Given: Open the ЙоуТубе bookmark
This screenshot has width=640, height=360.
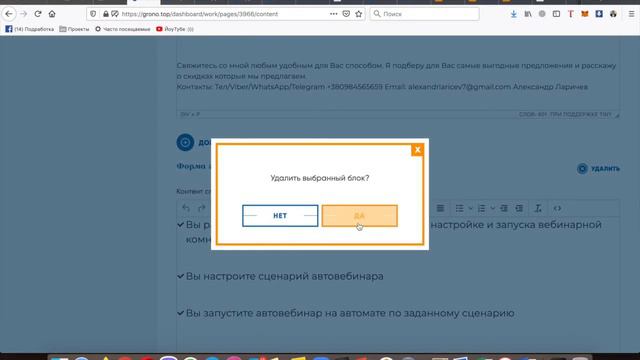Looking at the screenshot, I should (x=175, y=29).
